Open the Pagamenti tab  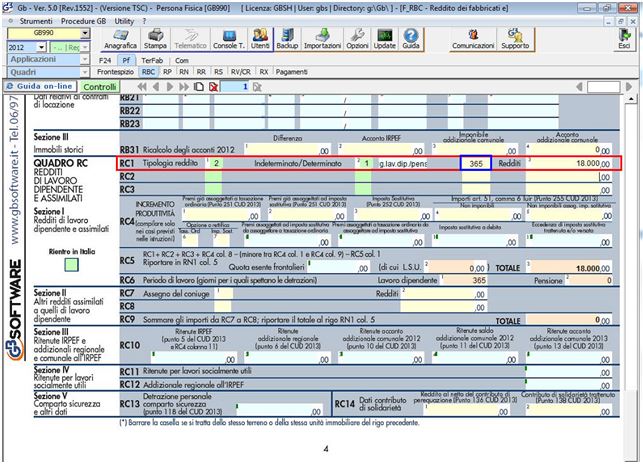[x=292, y=72]
